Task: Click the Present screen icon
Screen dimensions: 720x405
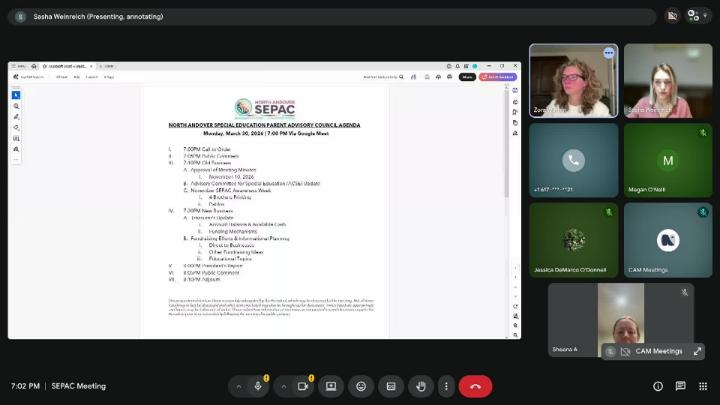Action: pos(331,386)
